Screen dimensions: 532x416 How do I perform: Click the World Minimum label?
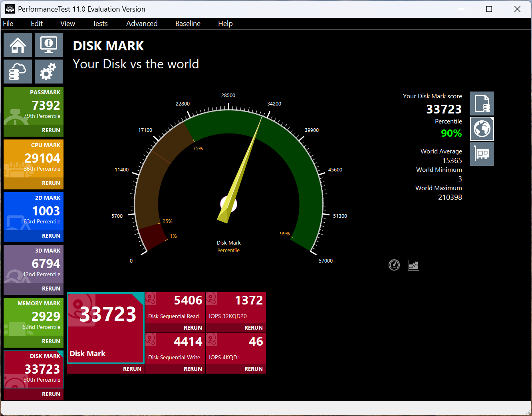coord(439,170)
